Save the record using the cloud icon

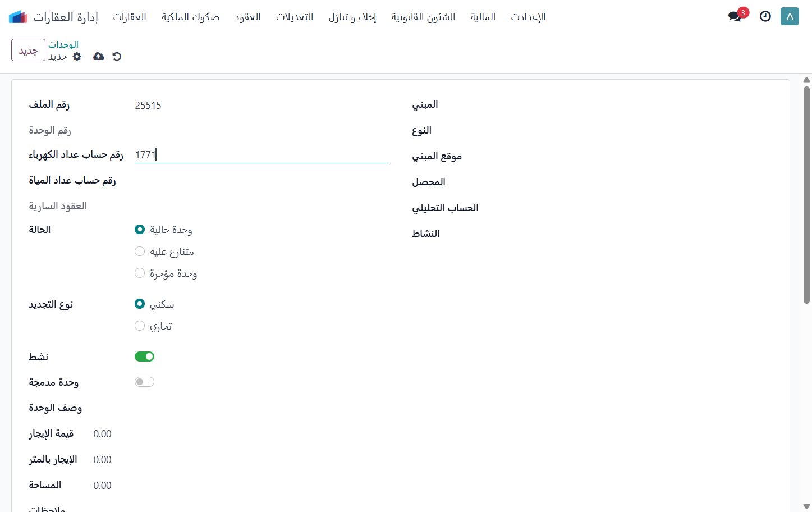tap(98, 56)
